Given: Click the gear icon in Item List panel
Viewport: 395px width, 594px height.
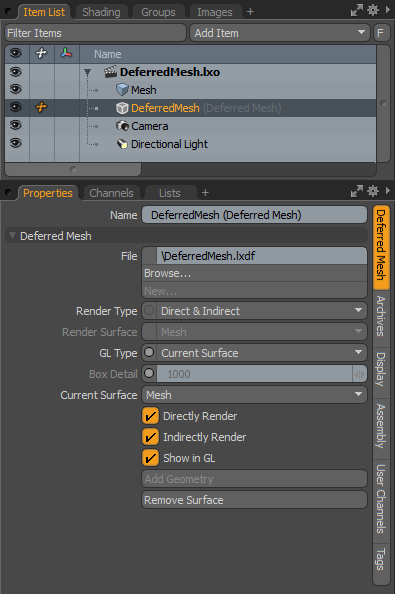Looking at the screenshot, I should (373, 11).
